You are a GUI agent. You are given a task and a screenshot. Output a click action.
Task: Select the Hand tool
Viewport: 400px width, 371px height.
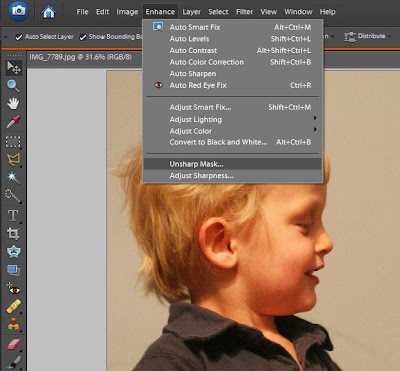(x=13, y=104)
